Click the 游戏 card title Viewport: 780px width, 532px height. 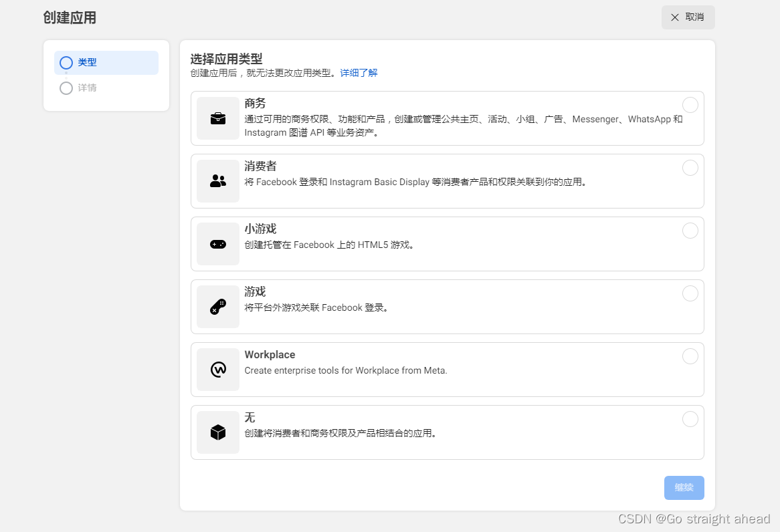tap(255, 291)
